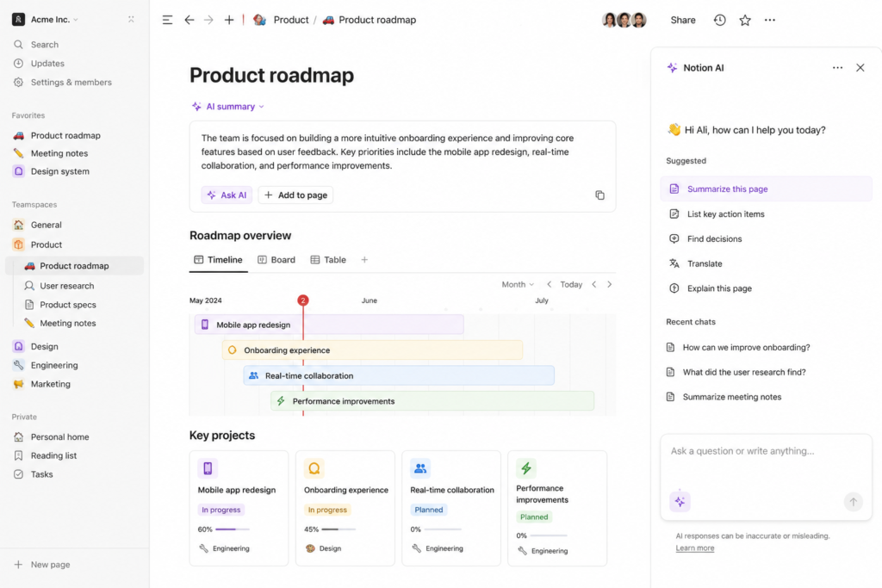
Task: Close the Notion AI panel
Action: click(860, 67)
